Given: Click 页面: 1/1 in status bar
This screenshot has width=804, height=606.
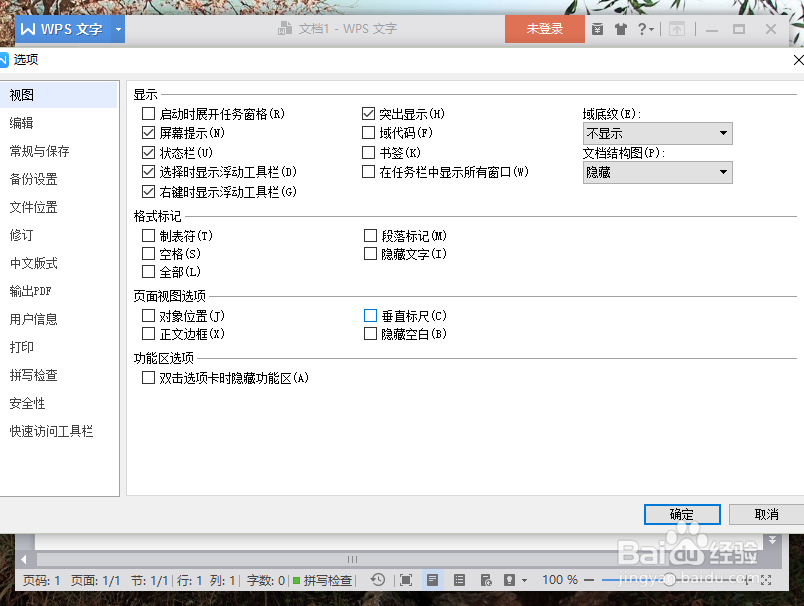Looking at the screenshot, I should pyautogui.click(x=95, y=580).
